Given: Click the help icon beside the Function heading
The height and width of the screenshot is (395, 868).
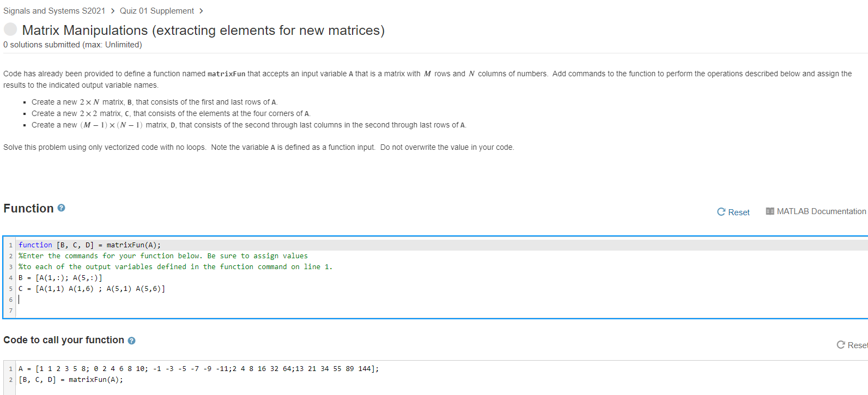Looking at the screenshot, I should pyautogui.click(x=60, y=207).
